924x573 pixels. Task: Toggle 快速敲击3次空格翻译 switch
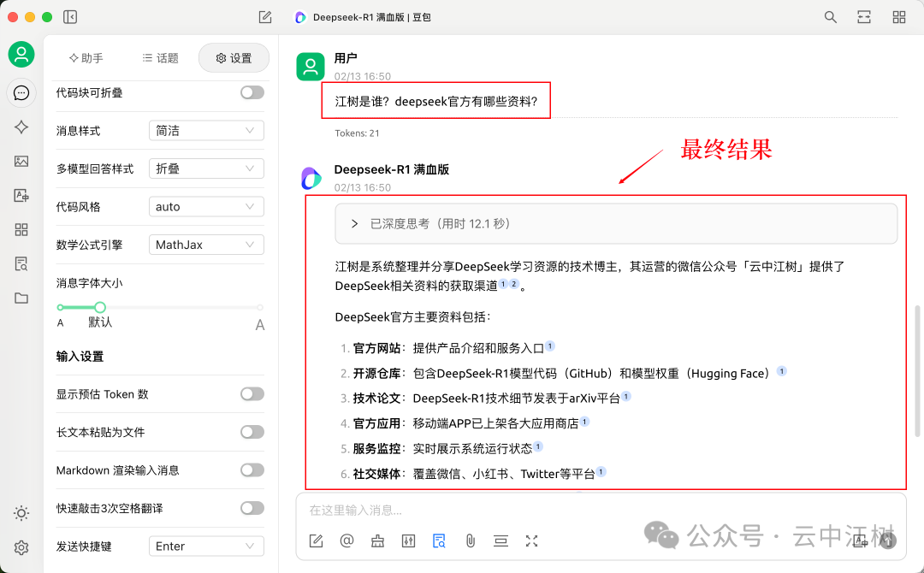pos(252,508)
